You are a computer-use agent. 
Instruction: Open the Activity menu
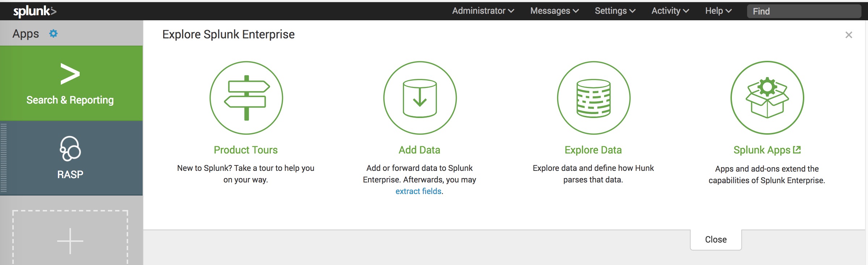670,11
